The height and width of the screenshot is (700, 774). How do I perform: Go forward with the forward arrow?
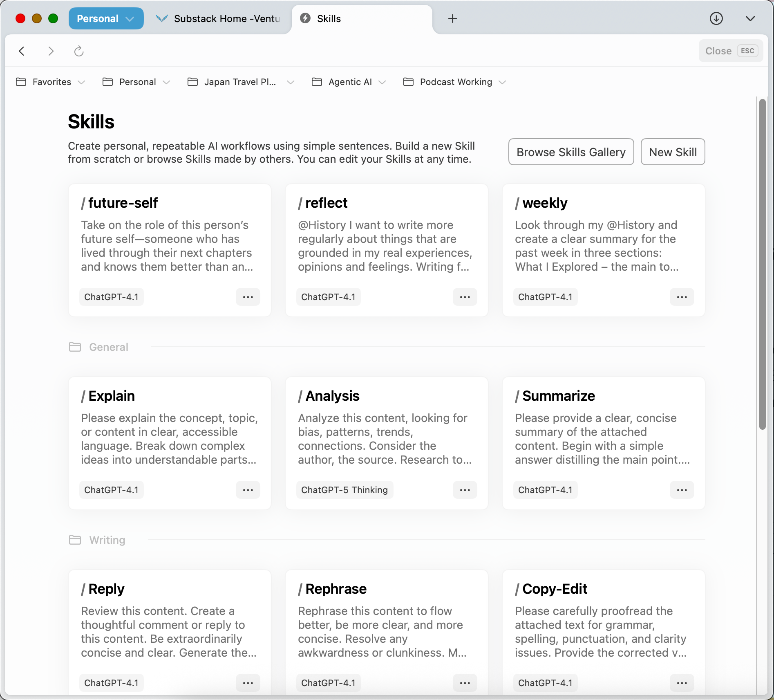(51, 51)
